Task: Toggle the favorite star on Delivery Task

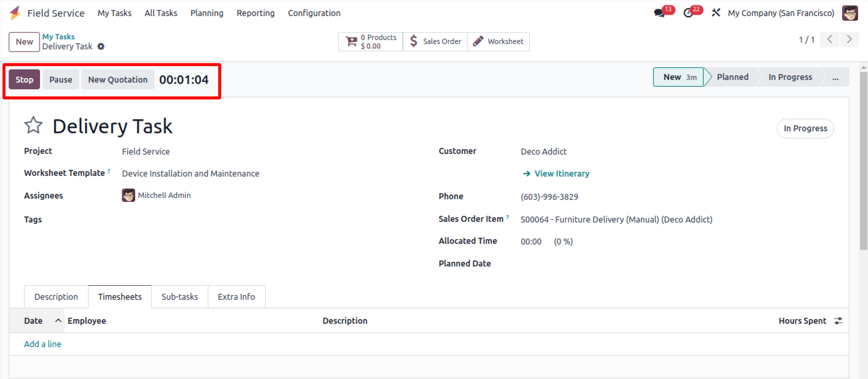Action: [33, 125]
